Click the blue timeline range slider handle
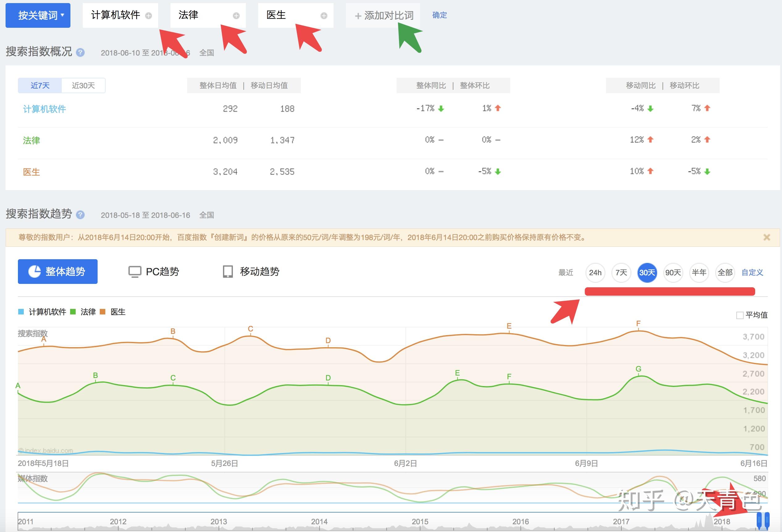 (759, 520)
